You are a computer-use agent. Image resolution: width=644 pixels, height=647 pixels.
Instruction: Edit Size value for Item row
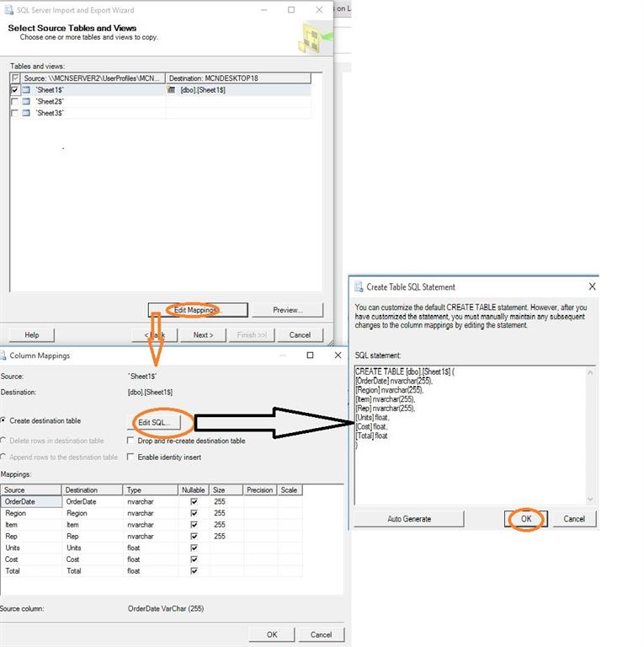pyautogui.click(x=226, y=525)
